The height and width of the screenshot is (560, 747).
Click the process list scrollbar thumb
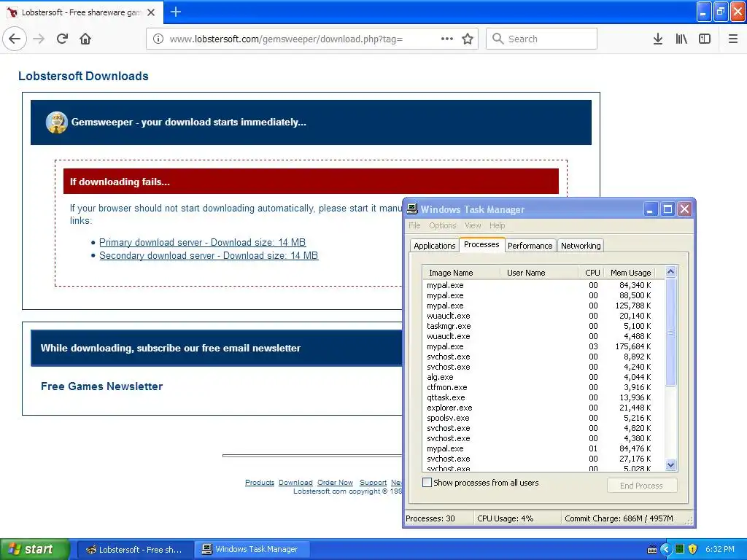point(671,332)
